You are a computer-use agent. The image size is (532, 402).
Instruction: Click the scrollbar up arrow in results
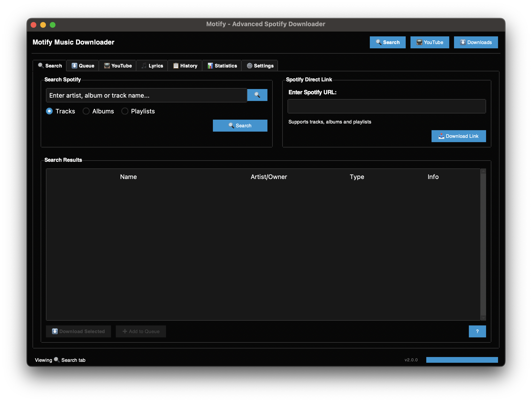[x=483, y=171]
